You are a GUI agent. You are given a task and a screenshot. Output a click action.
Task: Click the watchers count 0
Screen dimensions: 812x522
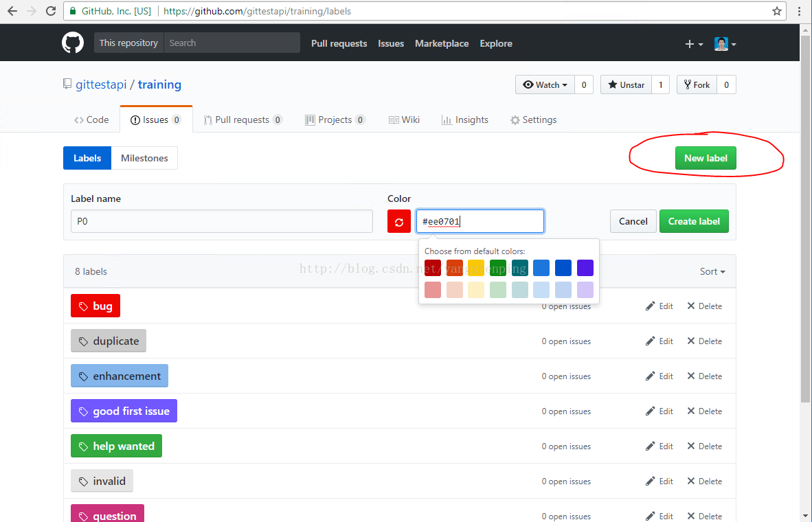[584, 84]
